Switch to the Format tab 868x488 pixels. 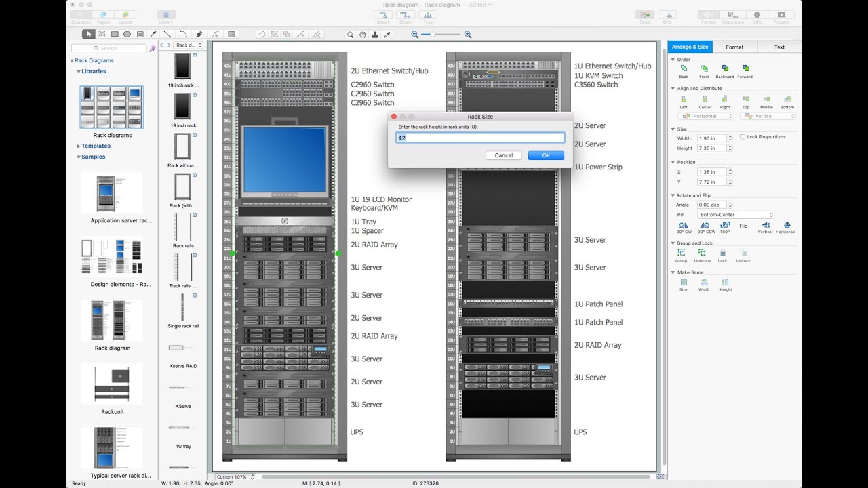coord(734,47)
